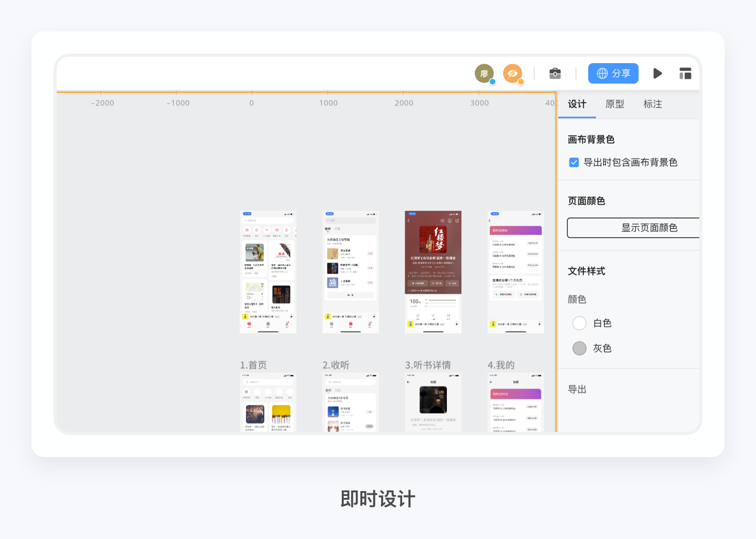
Task: Click the 显示页面颜色 button
Action: (x=649, y=227)
